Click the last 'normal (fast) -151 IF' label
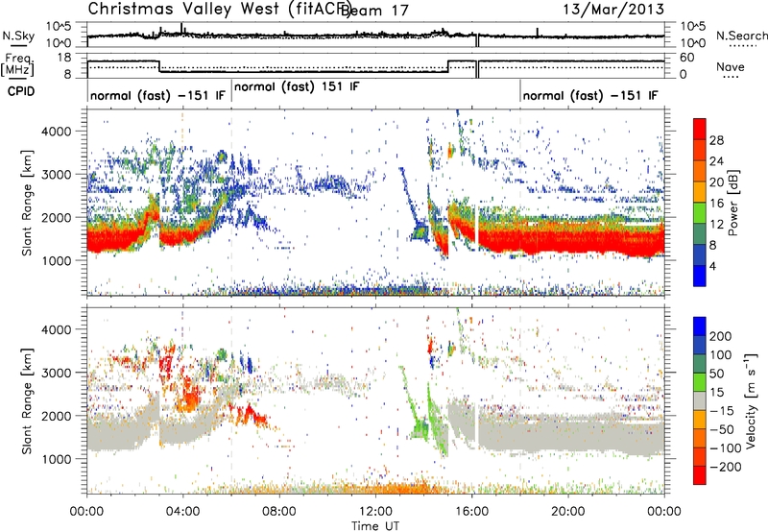Screen dimensions: 768x532 coord(590,95)
